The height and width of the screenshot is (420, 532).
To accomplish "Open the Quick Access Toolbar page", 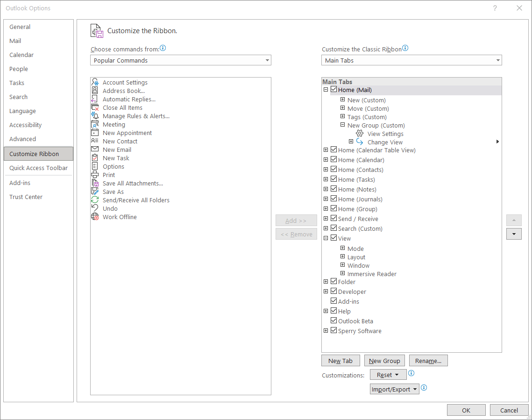I will click(x=38, y=168).
